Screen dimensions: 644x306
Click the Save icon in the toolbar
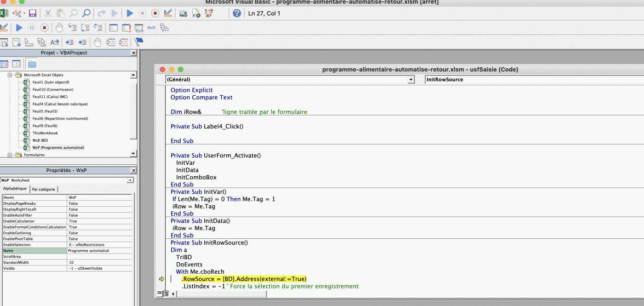[x=32, y=13]
